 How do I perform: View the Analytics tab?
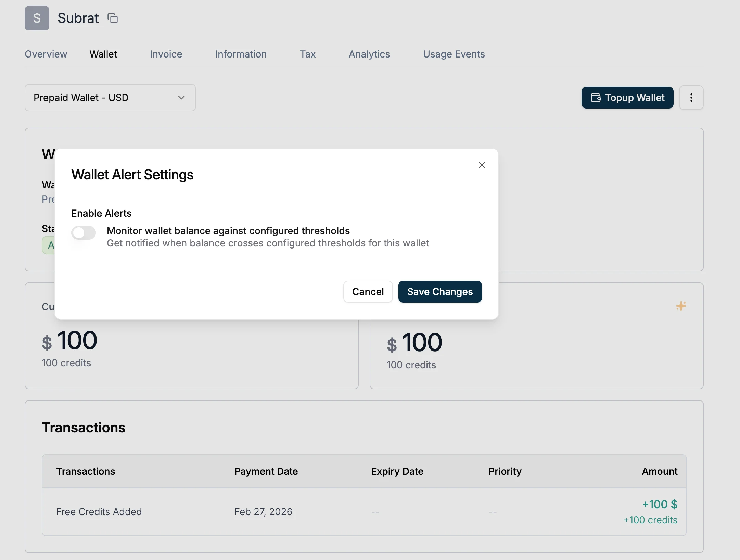(369, 54)
